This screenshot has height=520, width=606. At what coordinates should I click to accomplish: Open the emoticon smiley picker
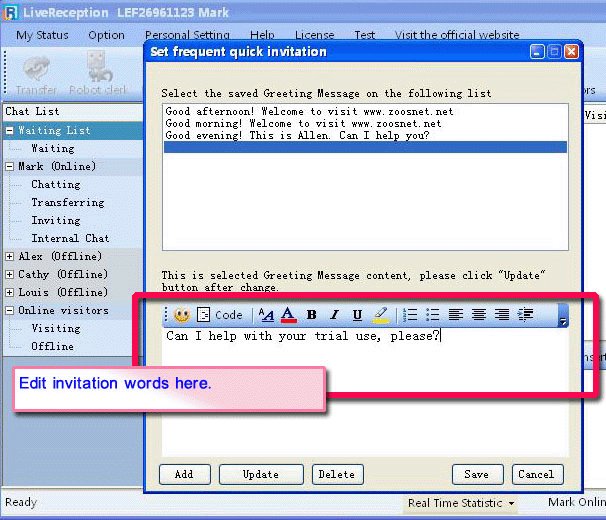point(182,315)
